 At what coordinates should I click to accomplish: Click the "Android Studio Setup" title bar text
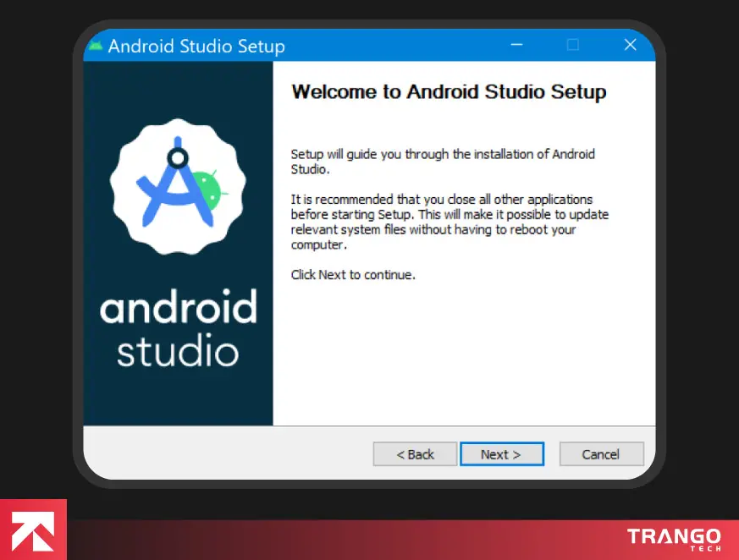tap(196, 47)
